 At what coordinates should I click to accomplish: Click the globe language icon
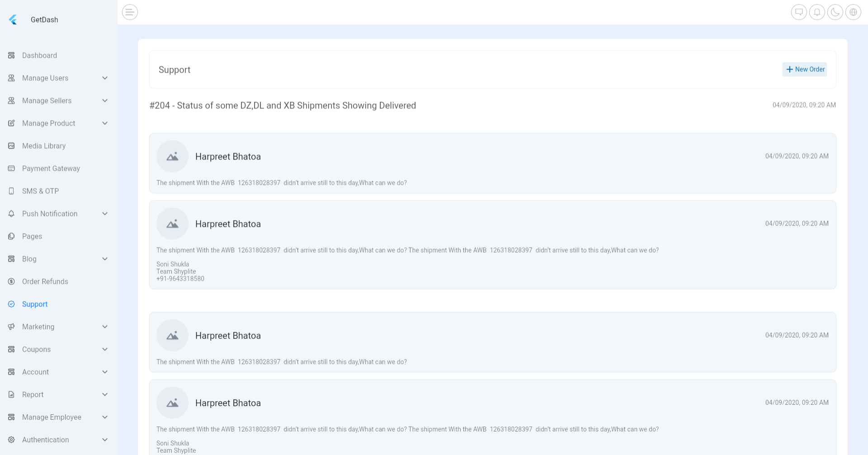[x=853, y=12]
